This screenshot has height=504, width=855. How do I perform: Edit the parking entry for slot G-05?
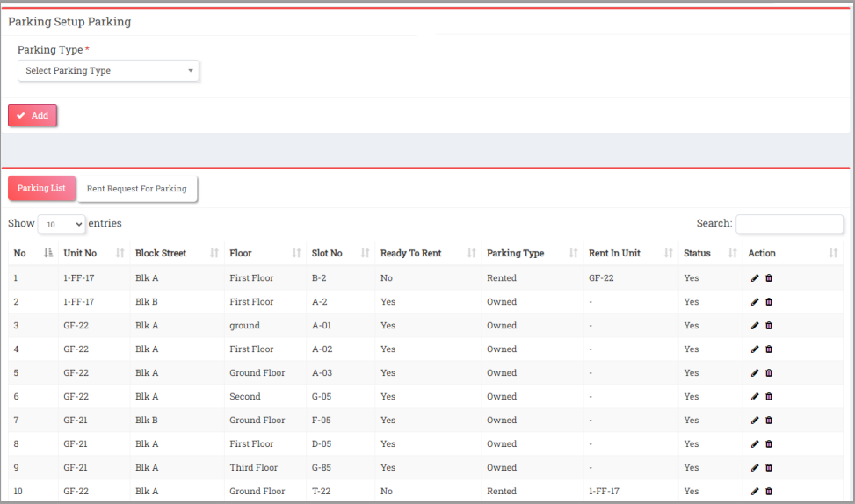pyautogui.click(x=754, y=397)
